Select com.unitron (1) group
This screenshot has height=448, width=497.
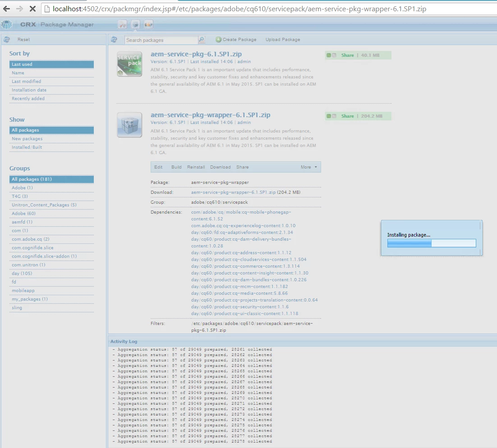click(52, 265)
